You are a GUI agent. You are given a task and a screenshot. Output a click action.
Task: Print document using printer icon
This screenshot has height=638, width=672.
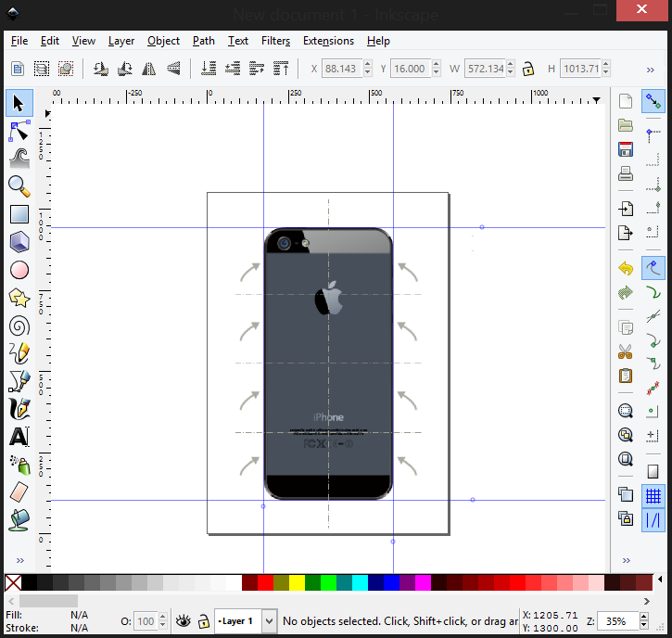tap(626, 173)
